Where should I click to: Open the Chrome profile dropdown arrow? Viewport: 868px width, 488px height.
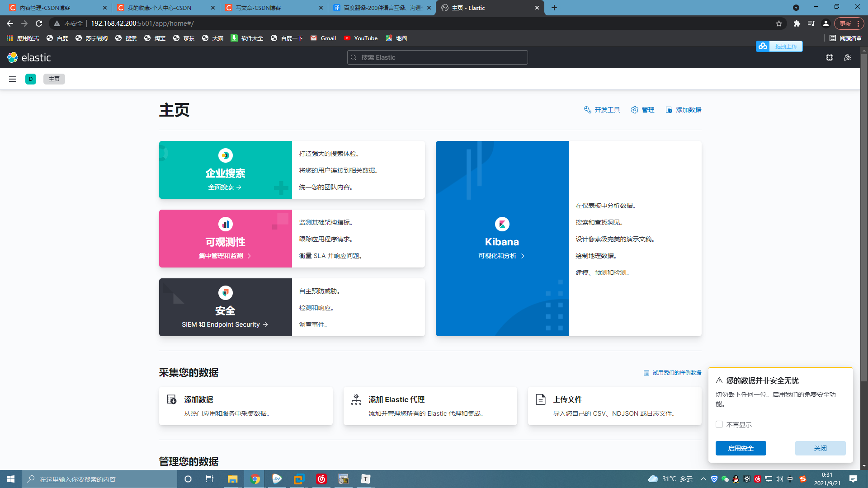(796, 8)
